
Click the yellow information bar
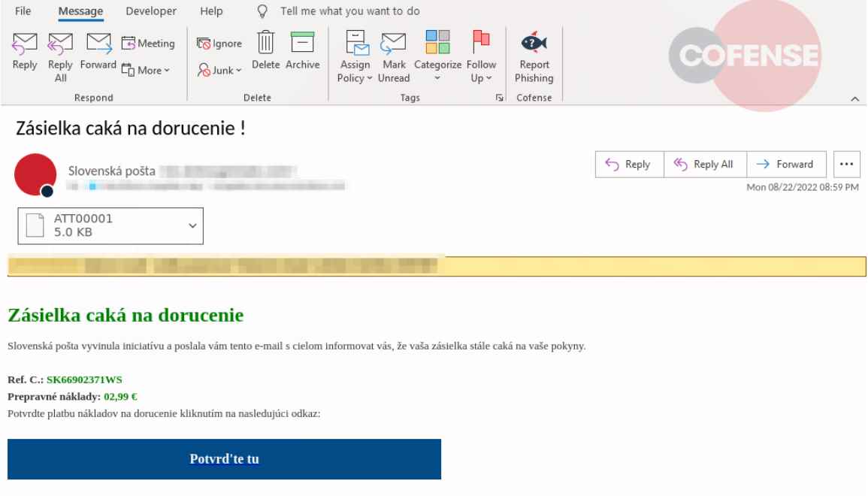(x=437, y=266)
